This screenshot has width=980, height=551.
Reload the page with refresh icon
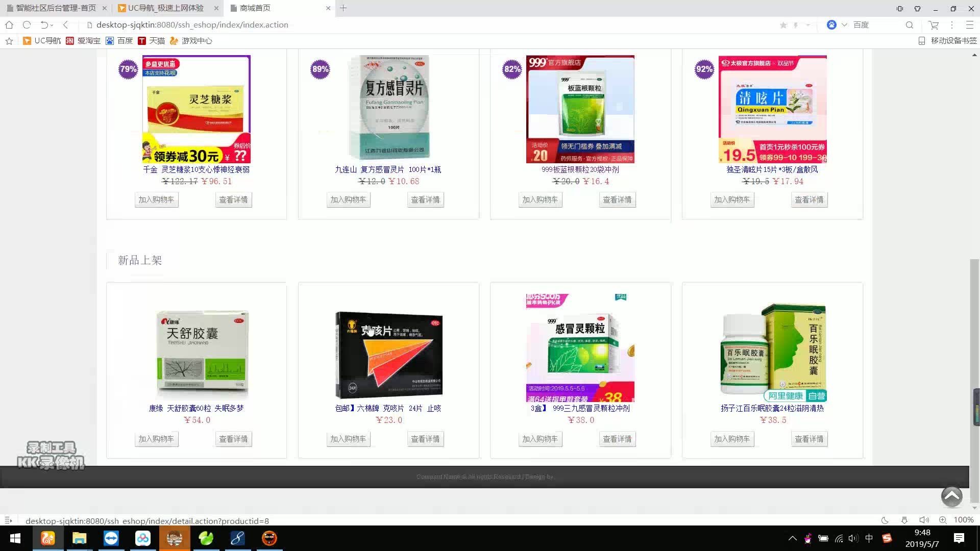click(x=27, y=24)
